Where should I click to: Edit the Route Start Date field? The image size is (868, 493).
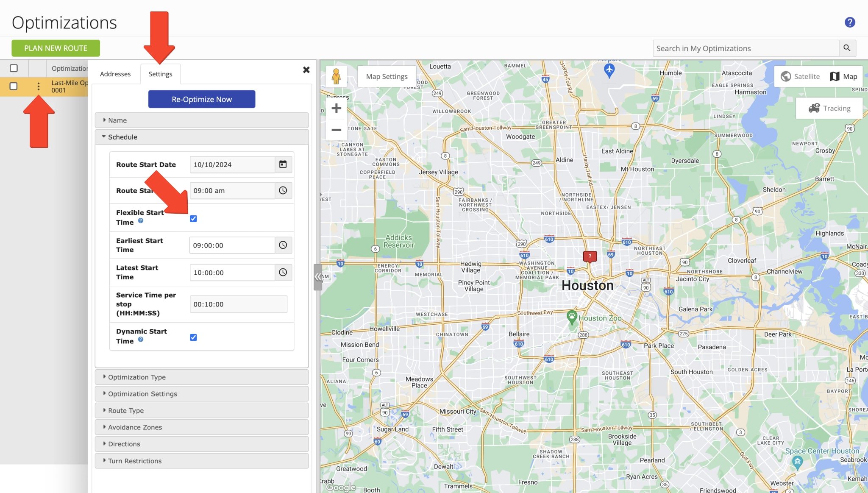pyautogui.click(x=233, y=164)
